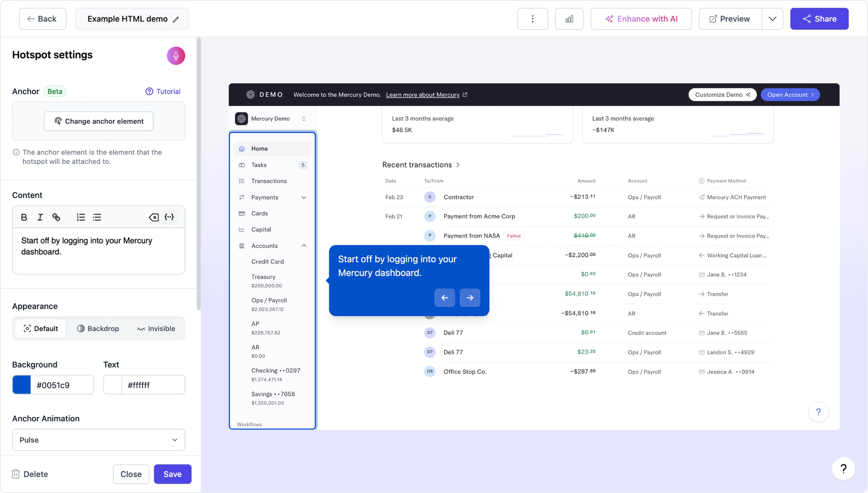Viewport: 868px width, 493px height.
Task: Select the Backdrop appearance option
Action: [x=98, y=328]
